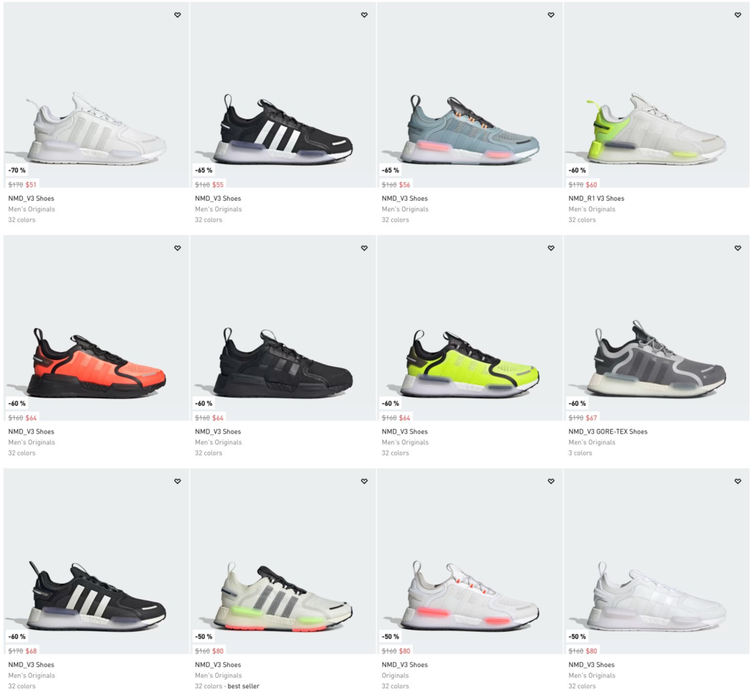Wishlist the blue-grey $56 NMD_V3 shoe
The image size is (750, 700).
point(551,15)
